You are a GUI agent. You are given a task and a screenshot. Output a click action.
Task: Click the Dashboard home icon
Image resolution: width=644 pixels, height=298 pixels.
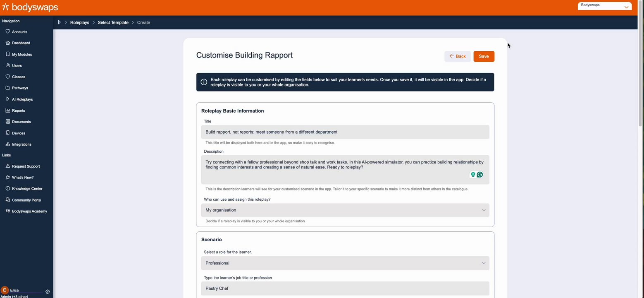pyautogui.click(x=8, y=43)
